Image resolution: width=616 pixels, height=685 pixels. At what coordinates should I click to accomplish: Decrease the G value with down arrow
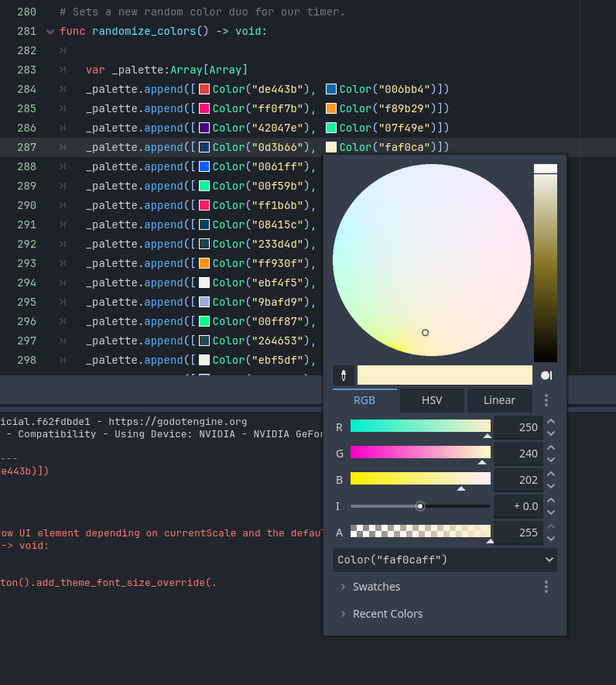(551, 460)
